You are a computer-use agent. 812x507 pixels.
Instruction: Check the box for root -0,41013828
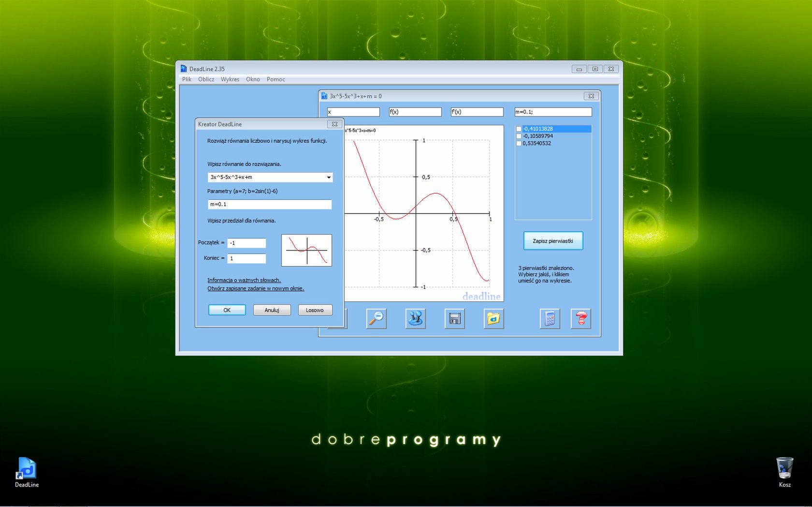pyautogui.click(x=519, y=129)
